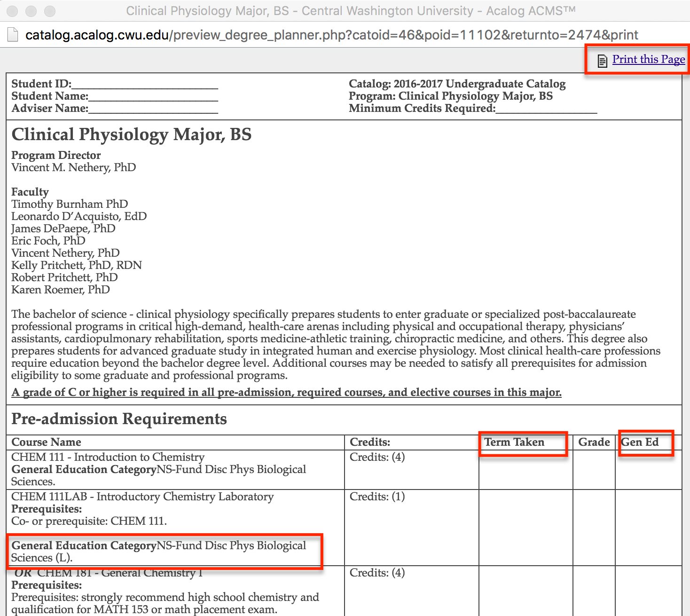Image resolution: width=690 pixels, height=616 pixels.
Task: Click the Faculty label
Action: click(30, 192)
